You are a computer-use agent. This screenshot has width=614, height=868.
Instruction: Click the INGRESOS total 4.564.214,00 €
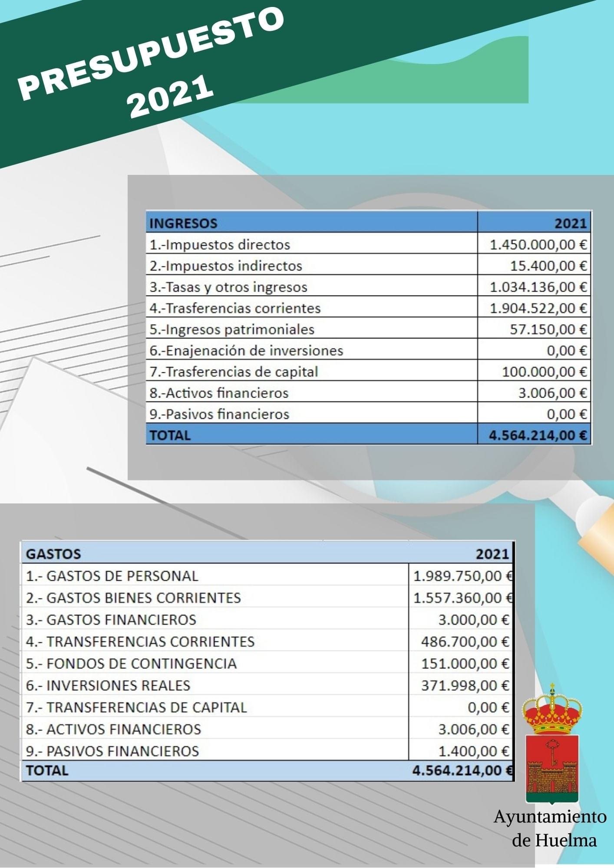pos(538,435)
